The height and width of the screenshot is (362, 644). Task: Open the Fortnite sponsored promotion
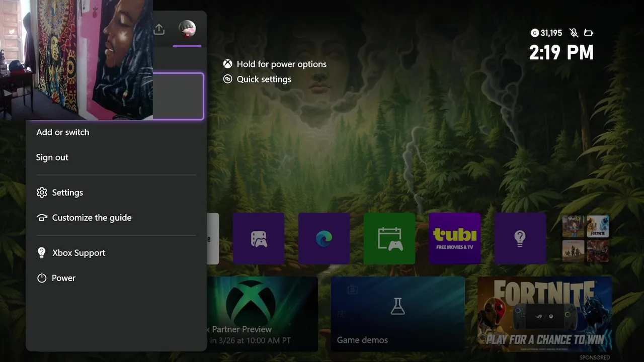pos(544,314)
